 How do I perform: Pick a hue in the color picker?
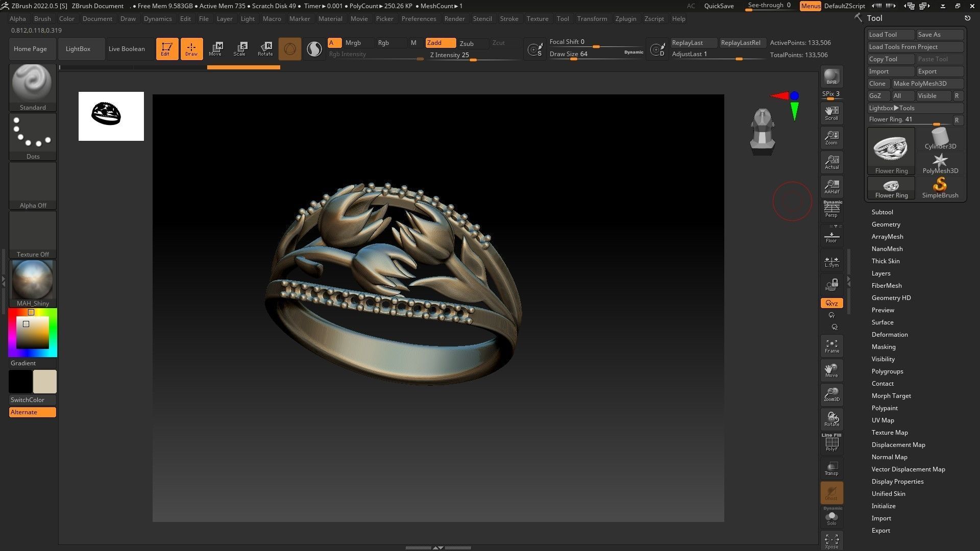pyautogui.click(x=33, y=333)
